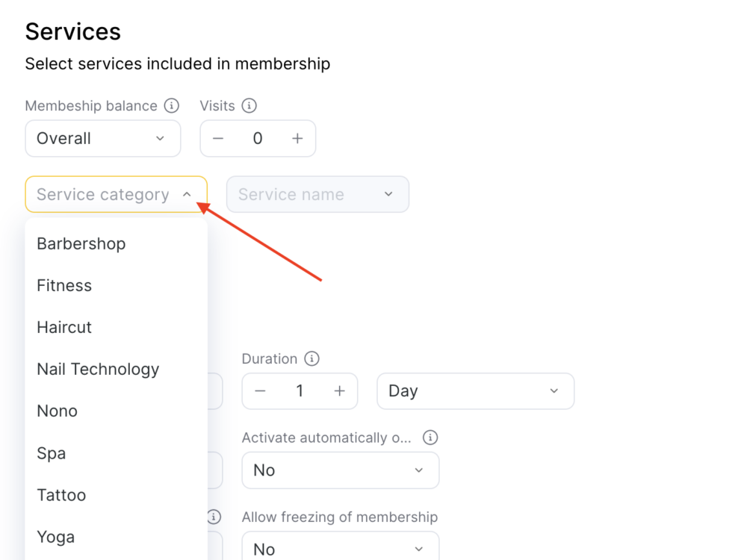Open the Service name dropdown
747x560 pixels.
(x=317, y=194)
